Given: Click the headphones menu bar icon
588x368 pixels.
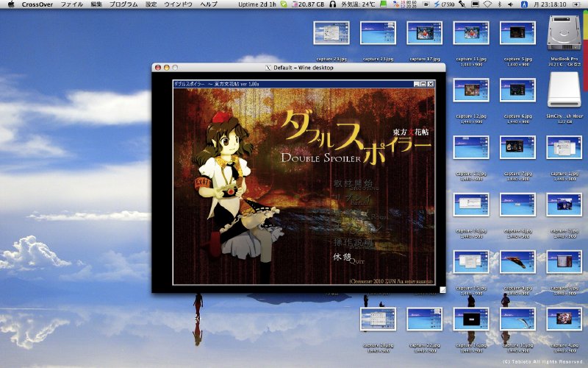Looking at the screenshot, I should point(333,4).
